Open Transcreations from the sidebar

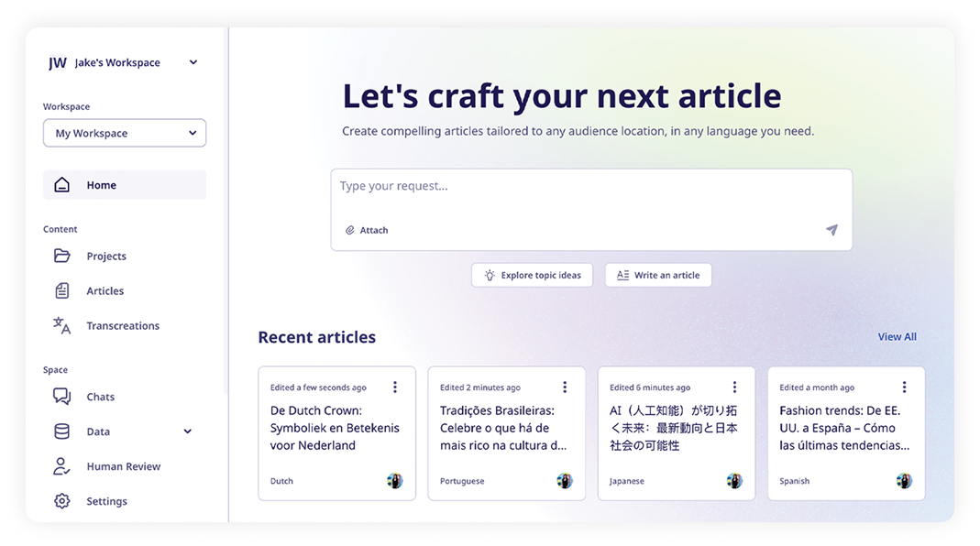click(123, 326)
